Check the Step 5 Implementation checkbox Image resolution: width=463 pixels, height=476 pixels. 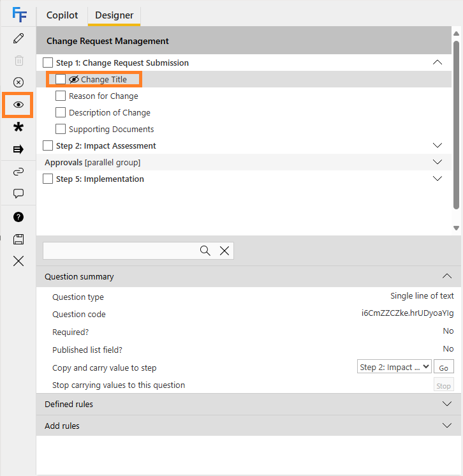[48, 179]
